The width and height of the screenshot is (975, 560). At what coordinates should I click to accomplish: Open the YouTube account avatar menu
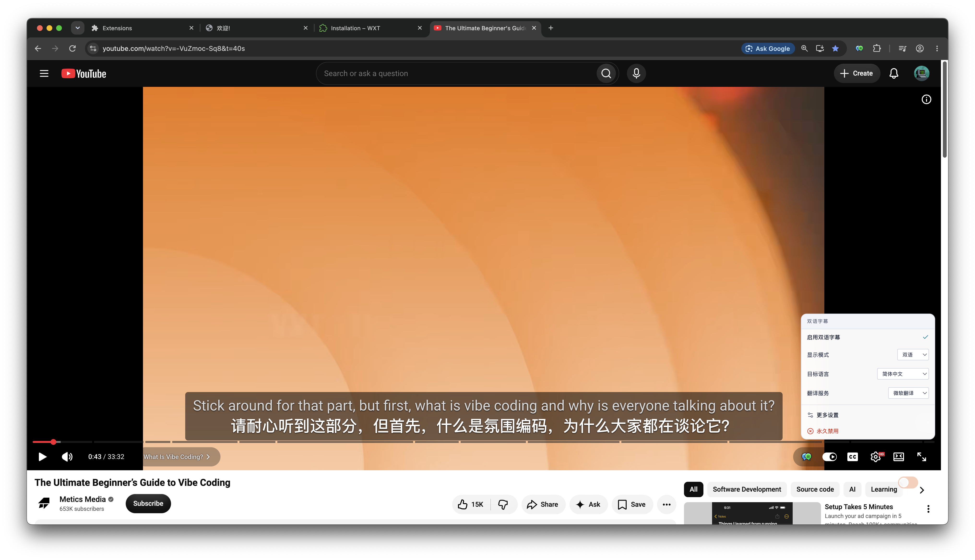click(x=921, y=73)
